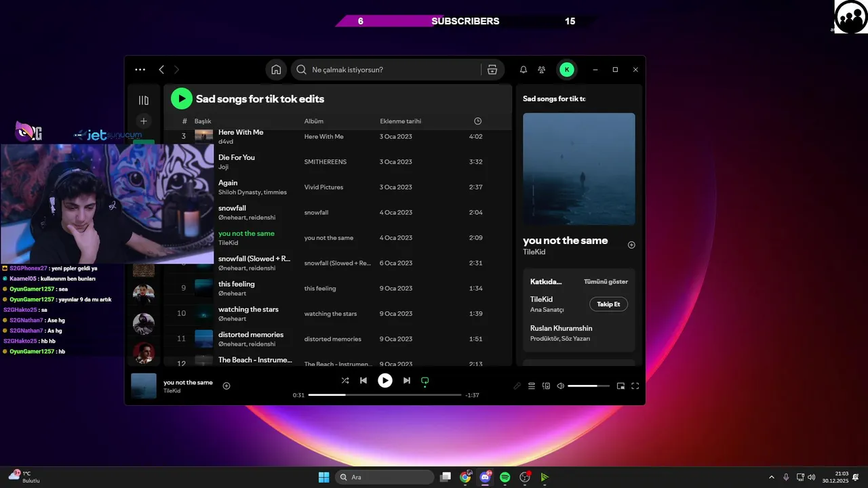This screenshot has width=868, height=488.
Task: Mute with the volume speaker icon
Action: click(561, 386)
